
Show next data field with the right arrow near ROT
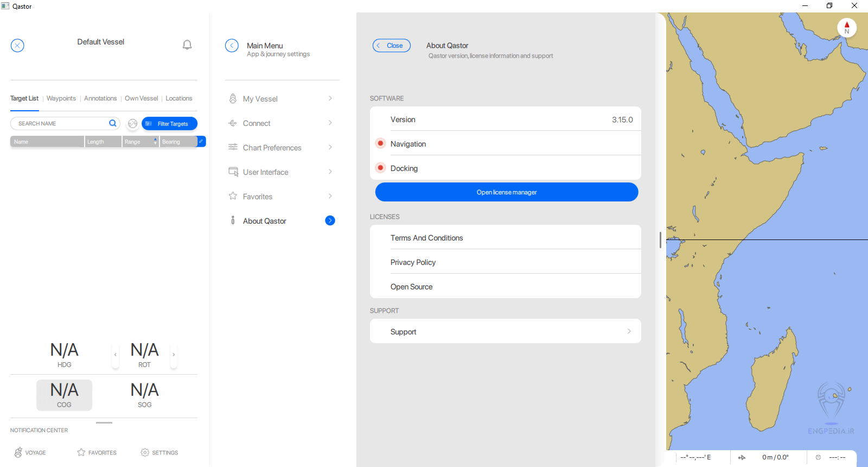pos(174,355)
